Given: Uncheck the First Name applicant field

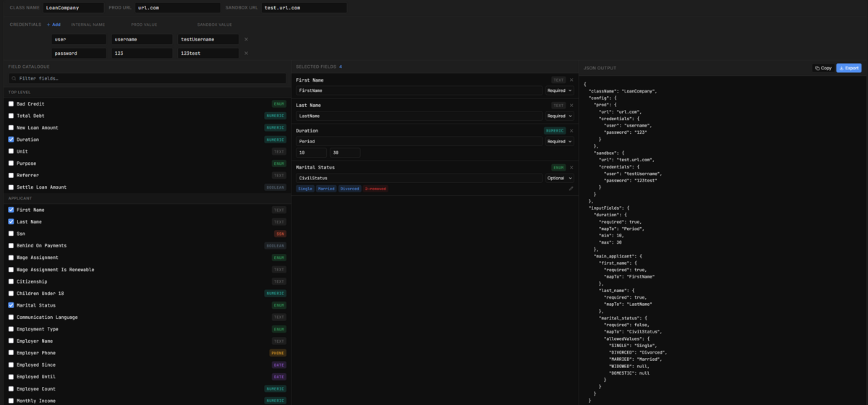Looking at the screenshot, I should point(11,210).
